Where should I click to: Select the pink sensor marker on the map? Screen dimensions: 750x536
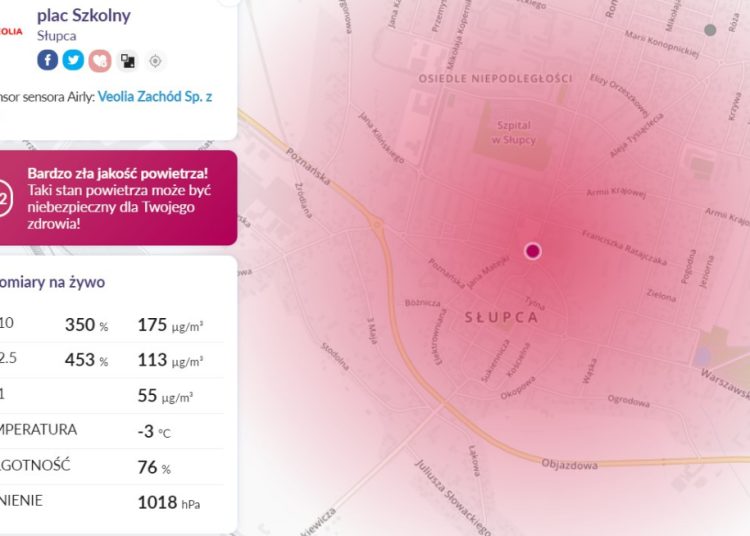click(x=533, y=251)
